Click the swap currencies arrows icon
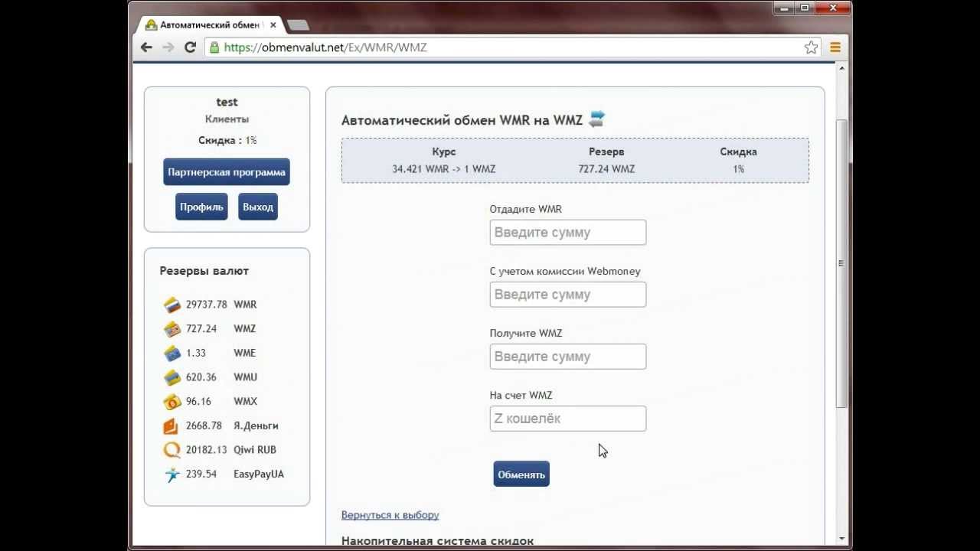 [596, 119]
